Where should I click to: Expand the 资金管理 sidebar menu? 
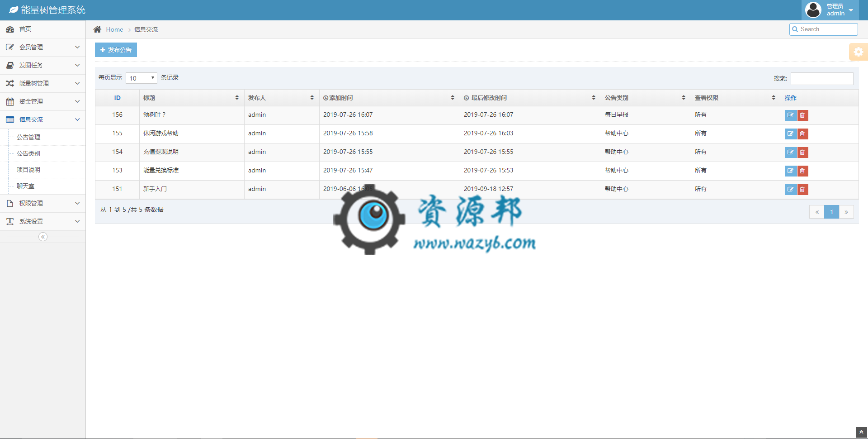tap(42, 101)
